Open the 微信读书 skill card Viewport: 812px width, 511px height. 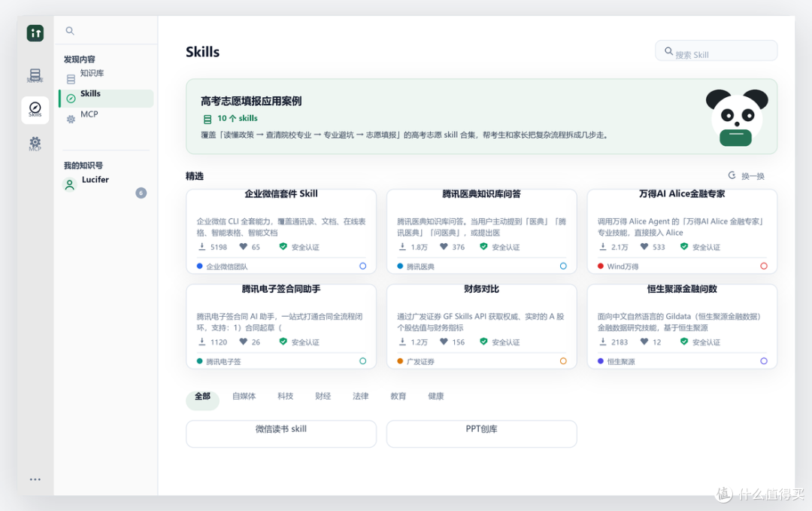[x=281, y=433]
